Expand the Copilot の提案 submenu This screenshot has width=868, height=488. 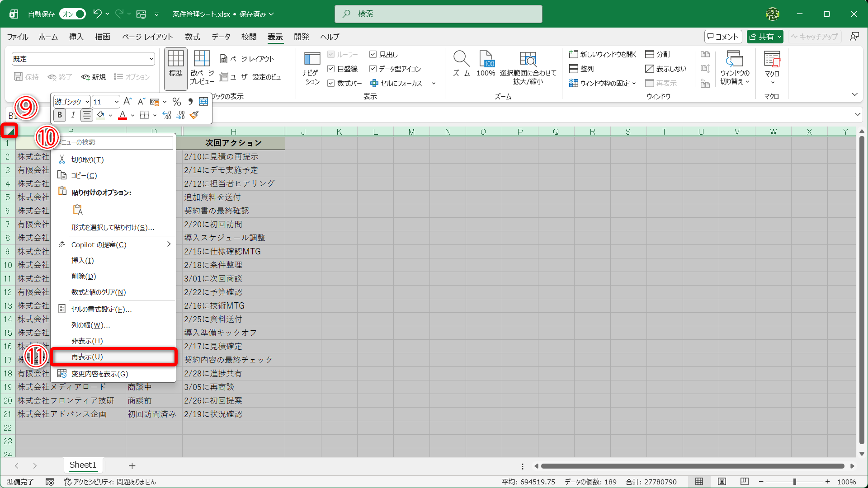169,244
